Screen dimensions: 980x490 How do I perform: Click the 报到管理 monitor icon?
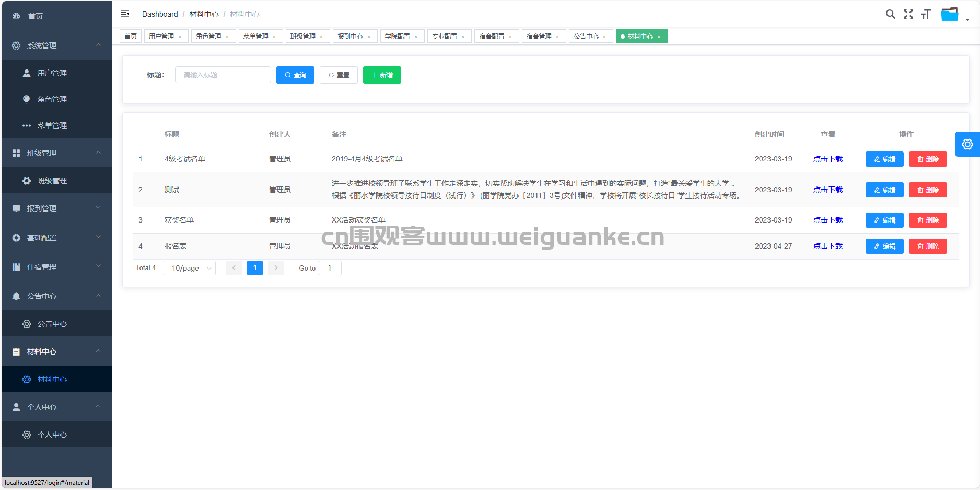[x=16, y=208]
